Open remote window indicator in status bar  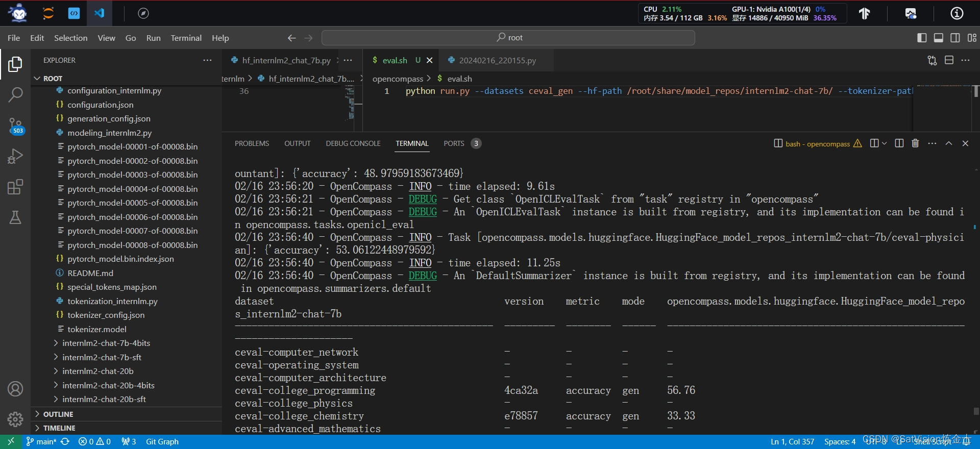click(x=11, y=442)
